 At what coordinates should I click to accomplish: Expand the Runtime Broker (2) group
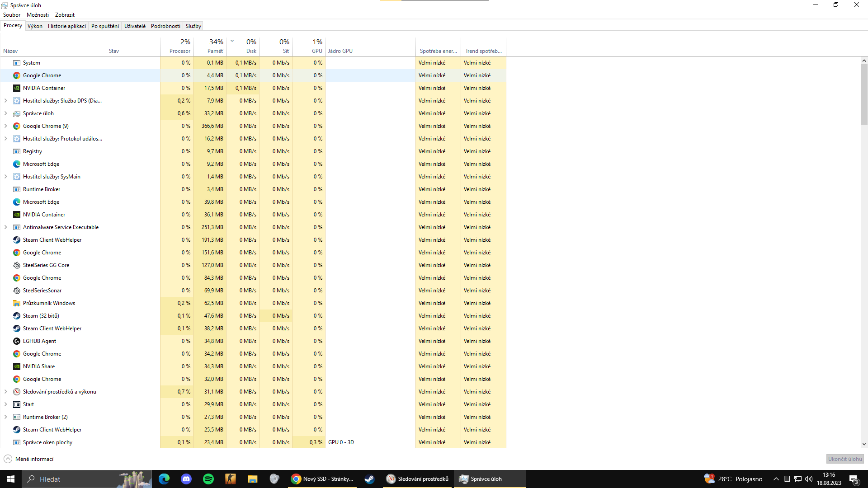6,417
